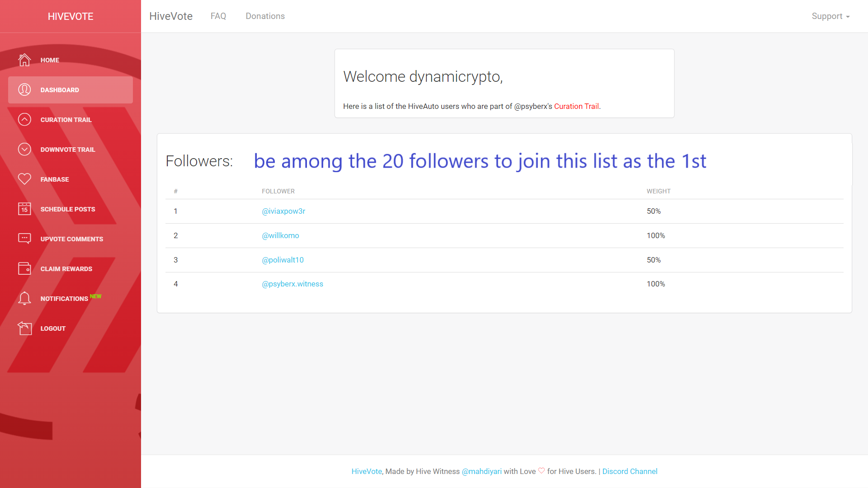
Task: Click @mahdiyari link in footer
Action: 481,471
